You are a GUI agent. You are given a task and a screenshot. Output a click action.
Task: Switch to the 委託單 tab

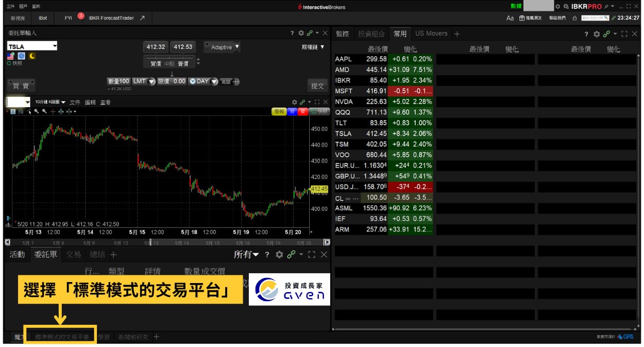tap(46, 254)
